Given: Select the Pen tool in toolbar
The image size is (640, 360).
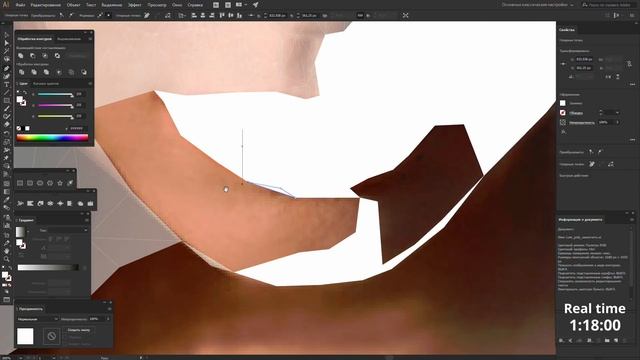Looking at the screenshot, I should (7, 68).
